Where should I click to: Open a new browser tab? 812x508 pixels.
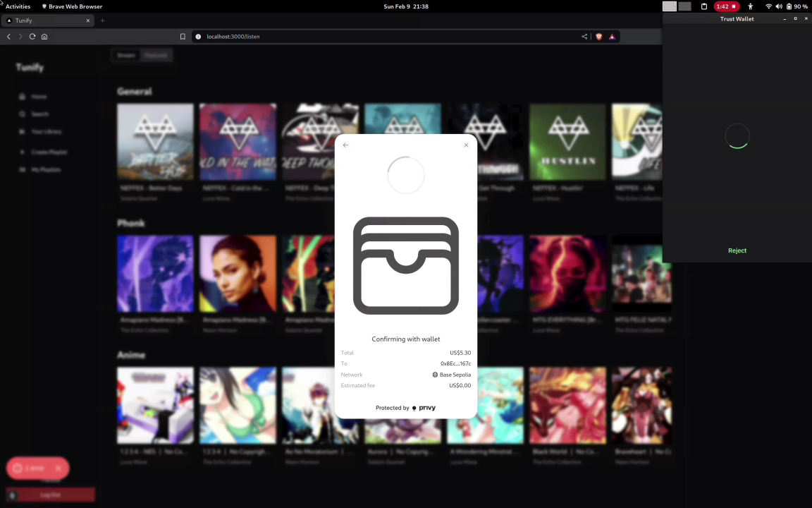click(x=102, y=20)
